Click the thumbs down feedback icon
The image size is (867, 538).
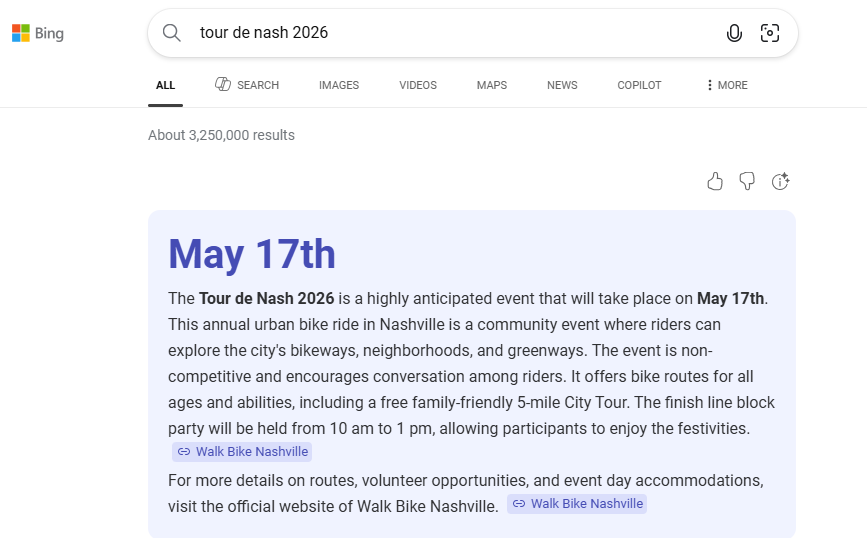747,181
